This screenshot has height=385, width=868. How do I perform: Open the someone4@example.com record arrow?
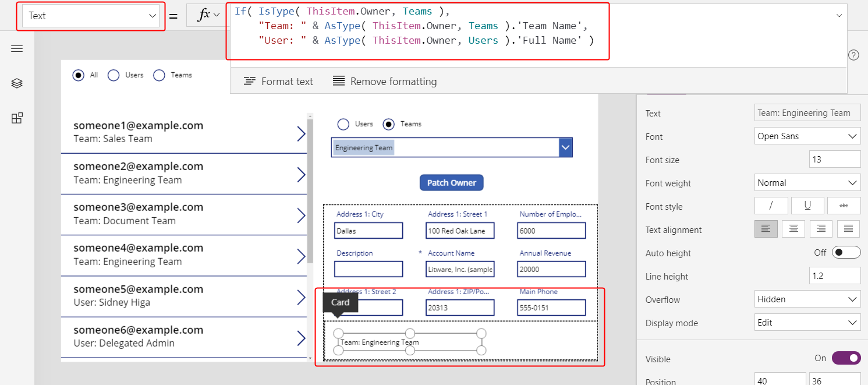(x=301, y=256)
